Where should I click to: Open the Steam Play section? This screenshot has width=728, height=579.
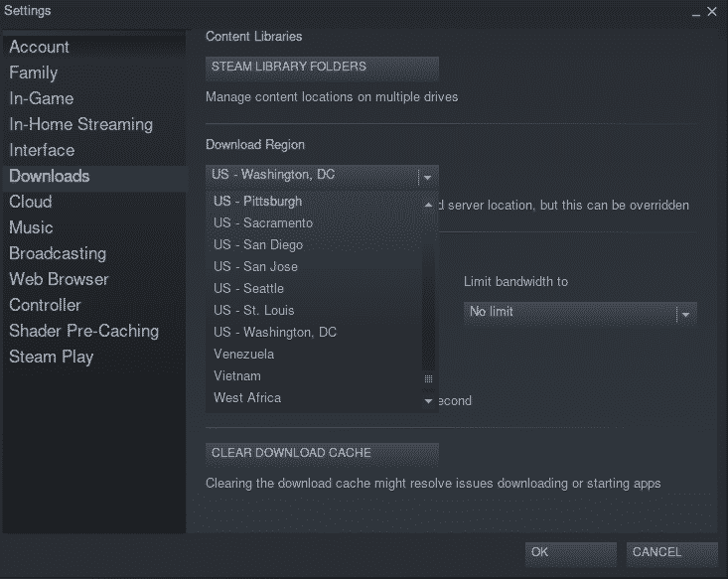52,357
